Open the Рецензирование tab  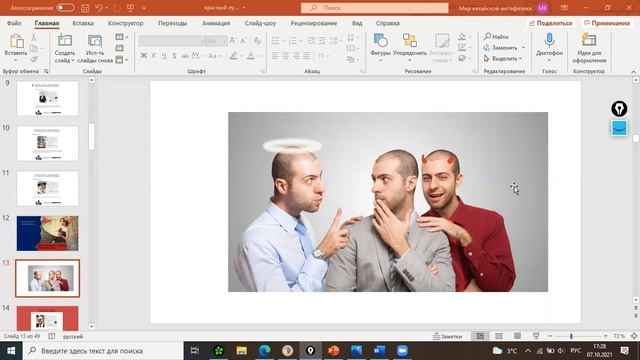click(314, 23)
